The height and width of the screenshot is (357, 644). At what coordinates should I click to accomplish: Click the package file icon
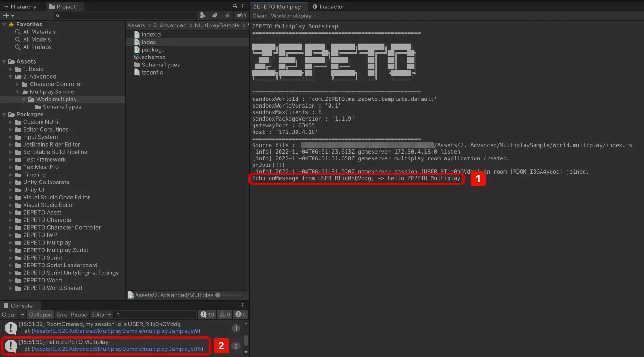pyautogui.click(x=137, y=50)
